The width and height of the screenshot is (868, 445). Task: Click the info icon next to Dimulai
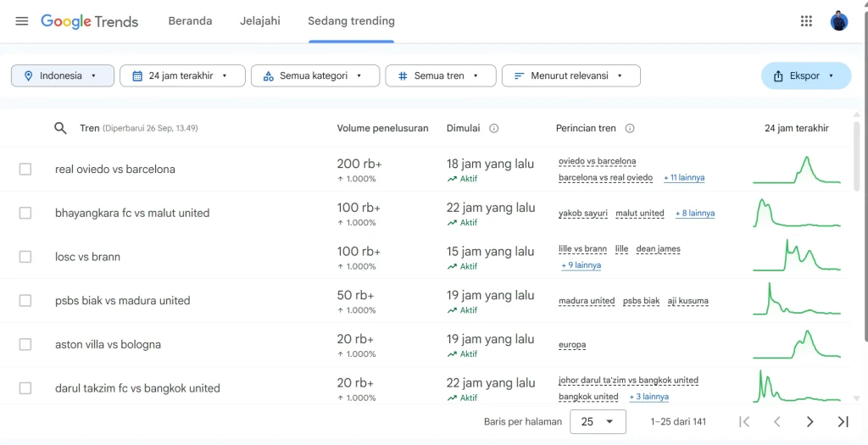pyautogui.click(x=494, y=128)
